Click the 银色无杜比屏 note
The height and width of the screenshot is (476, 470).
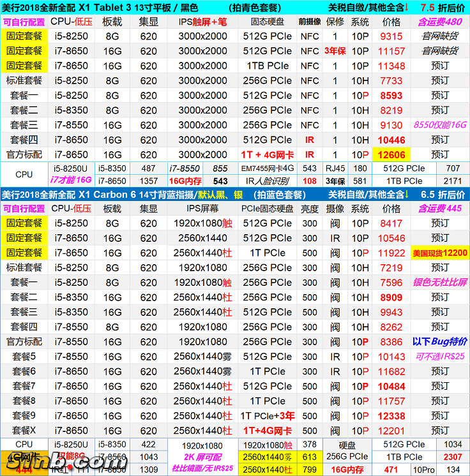click(x=439, y=283)
